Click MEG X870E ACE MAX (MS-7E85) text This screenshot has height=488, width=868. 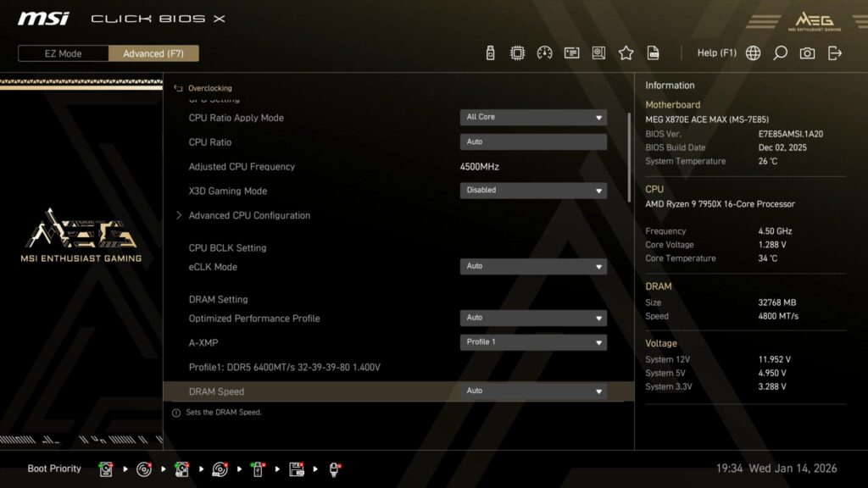pos(707,119)
